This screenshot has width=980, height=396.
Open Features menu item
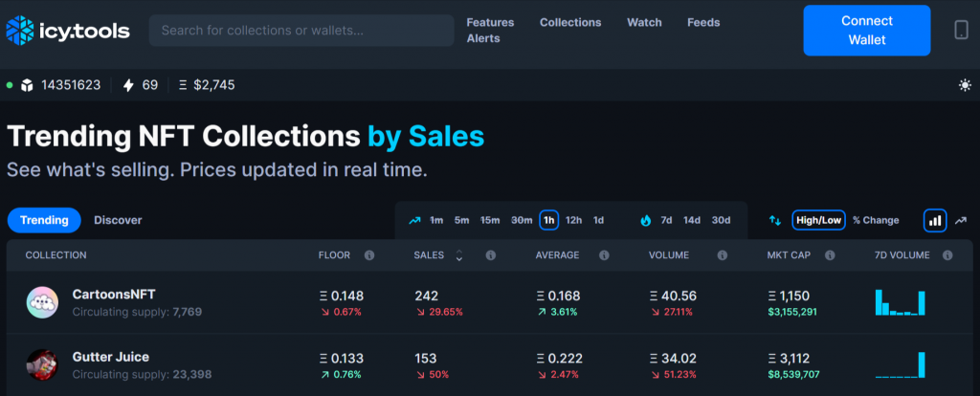click(x=491, y=23)
